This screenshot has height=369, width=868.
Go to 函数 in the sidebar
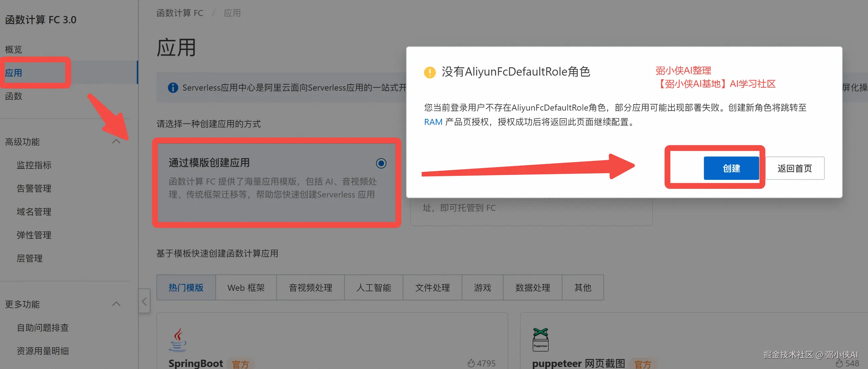(x=14, y=96)
